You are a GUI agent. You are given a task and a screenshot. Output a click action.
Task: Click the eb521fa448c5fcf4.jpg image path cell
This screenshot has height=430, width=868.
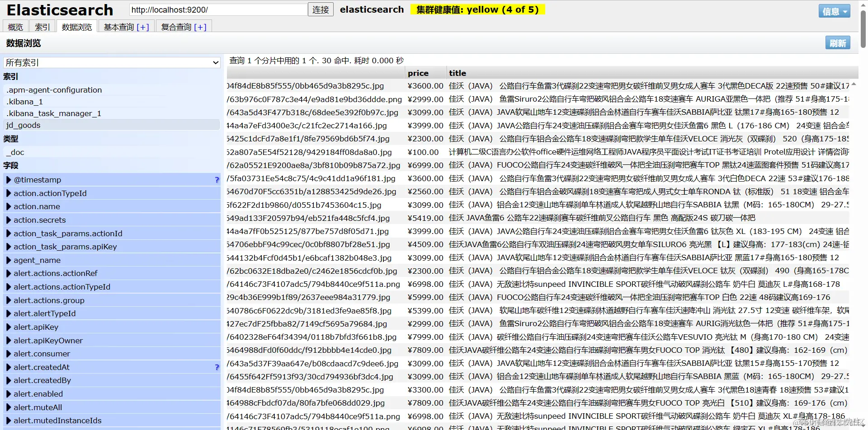(315, 218)
